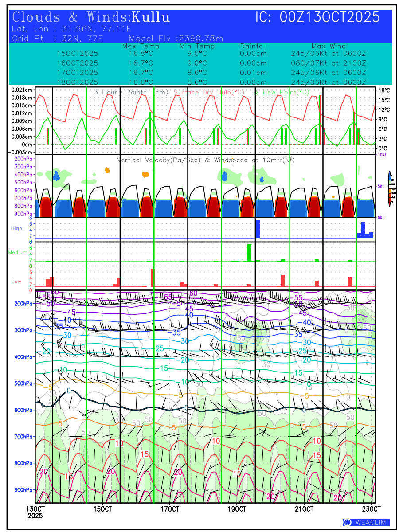Click the IC: 00Z13OCT2025 initial condition label

point(317,17)
